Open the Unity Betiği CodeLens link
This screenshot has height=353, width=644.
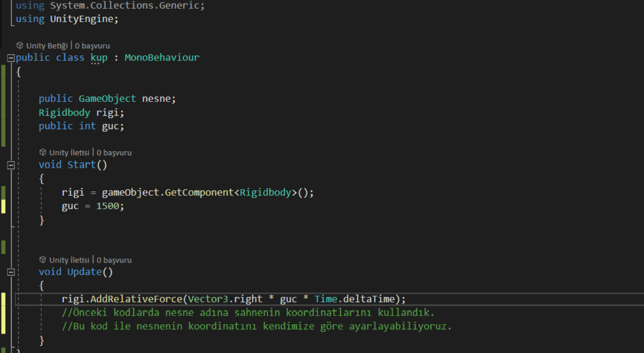(x=47, y=45)
